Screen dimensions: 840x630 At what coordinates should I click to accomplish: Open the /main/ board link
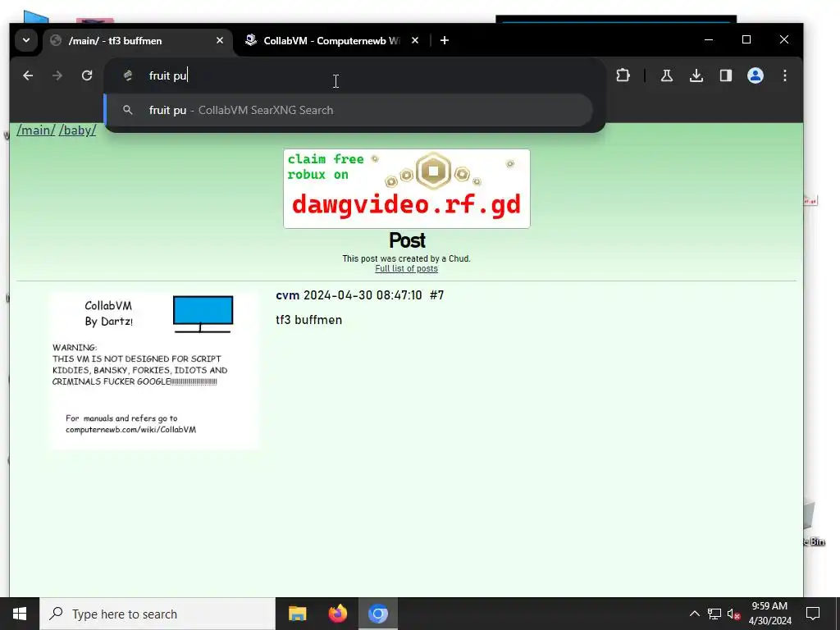[36, 130]
